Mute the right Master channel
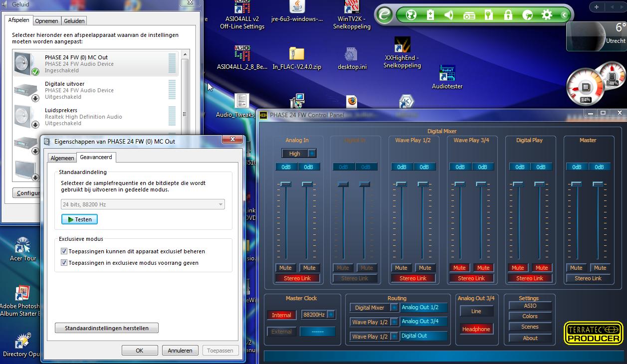This screenshot has height=364, width=627. [x=600, y=268]
